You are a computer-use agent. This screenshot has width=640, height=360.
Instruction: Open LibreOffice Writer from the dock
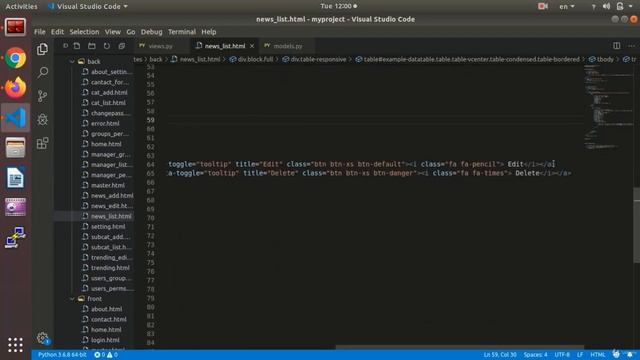16,178
